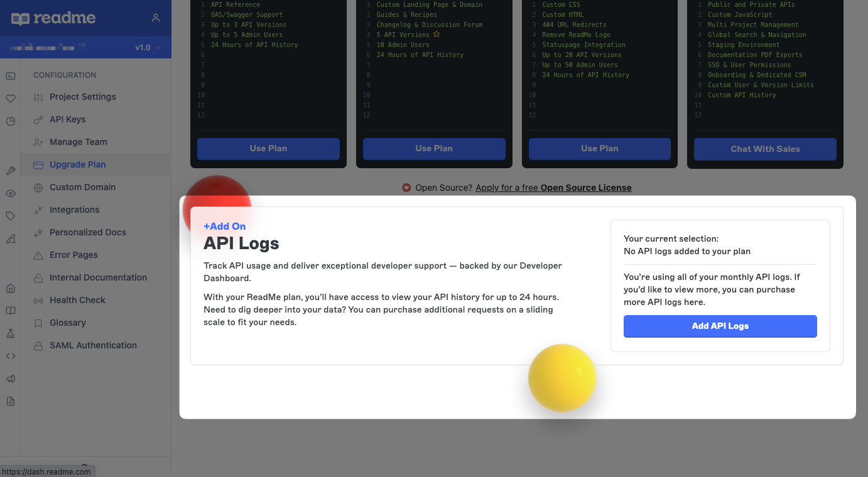Click Use Plan under 'Up to 3 API Versions'

coord(268,149)
